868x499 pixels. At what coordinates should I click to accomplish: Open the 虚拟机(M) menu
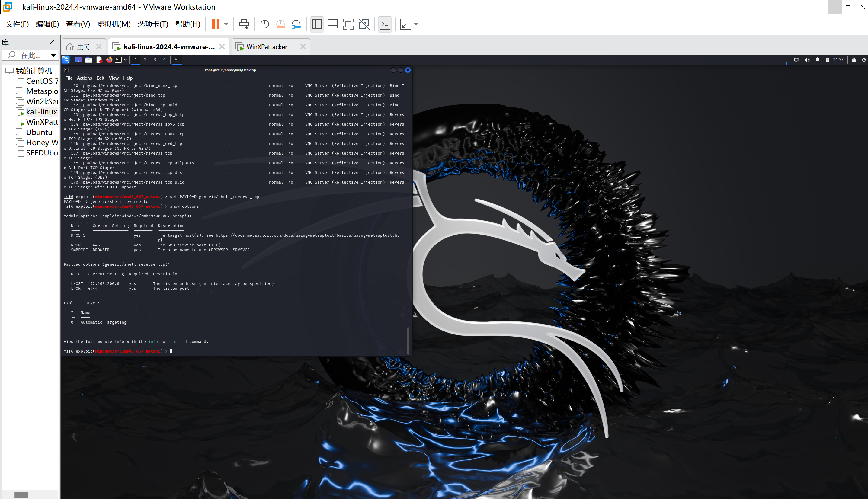click(114, 24)
